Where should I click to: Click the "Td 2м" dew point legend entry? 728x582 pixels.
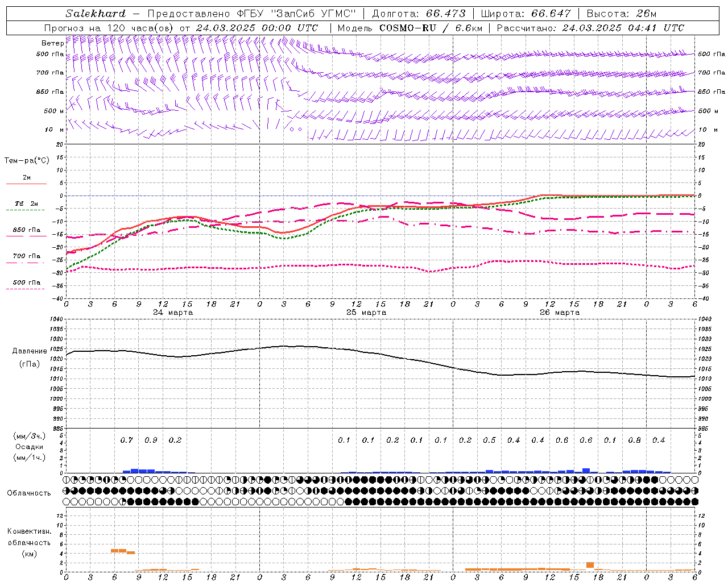pos(26,203)
